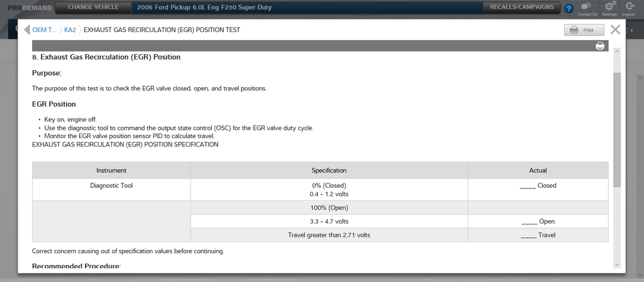Click the 'The purpose of this test' sentence
Screen dimensions: 644x282
(x=150, y=89)
